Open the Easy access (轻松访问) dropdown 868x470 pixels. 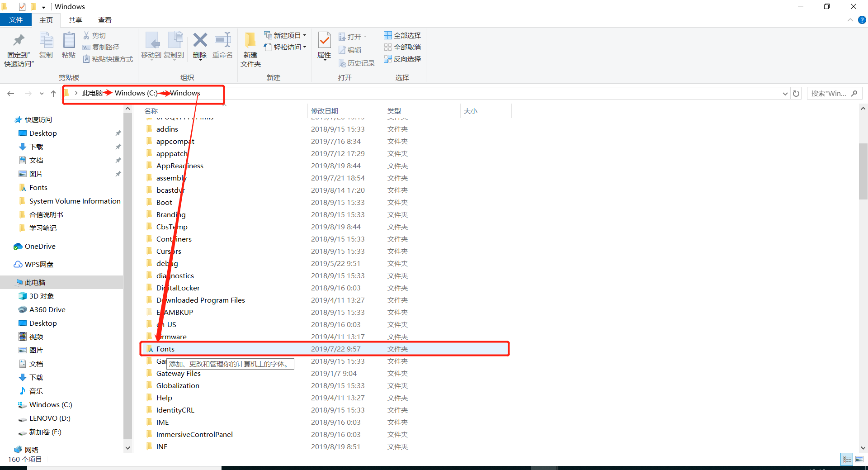285,47
